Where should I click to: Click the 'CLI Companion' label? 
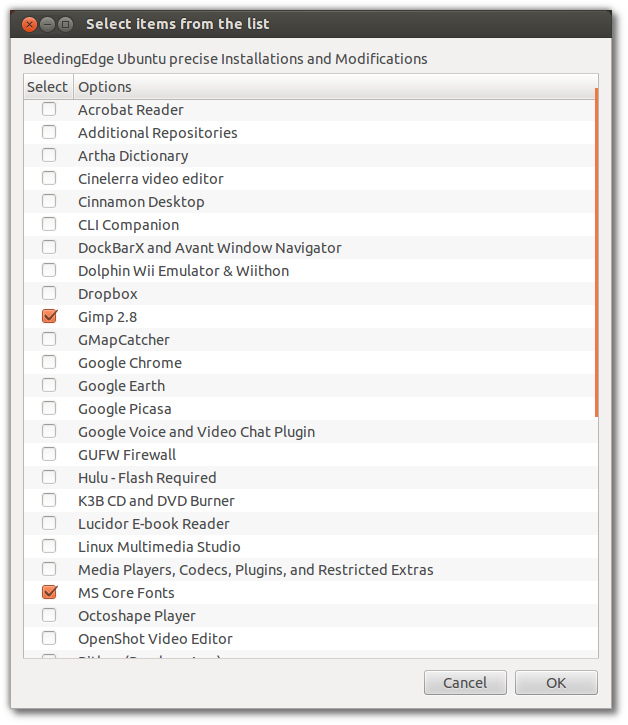[x=128, y=225]
